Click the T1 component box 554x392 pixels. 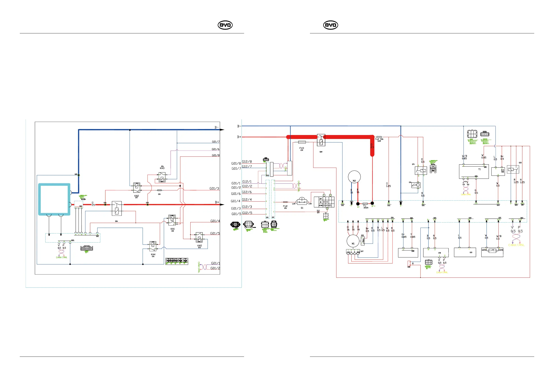pos(474,172)
